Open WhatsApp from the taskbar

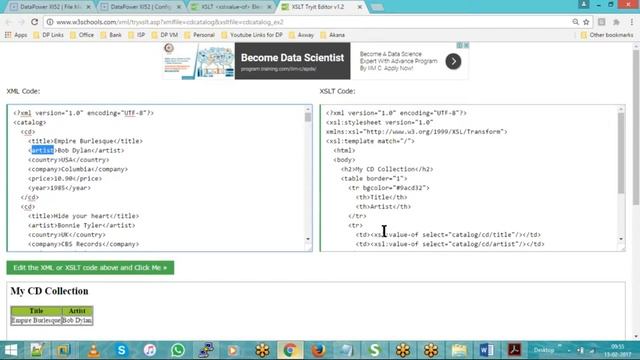[178, 350]
